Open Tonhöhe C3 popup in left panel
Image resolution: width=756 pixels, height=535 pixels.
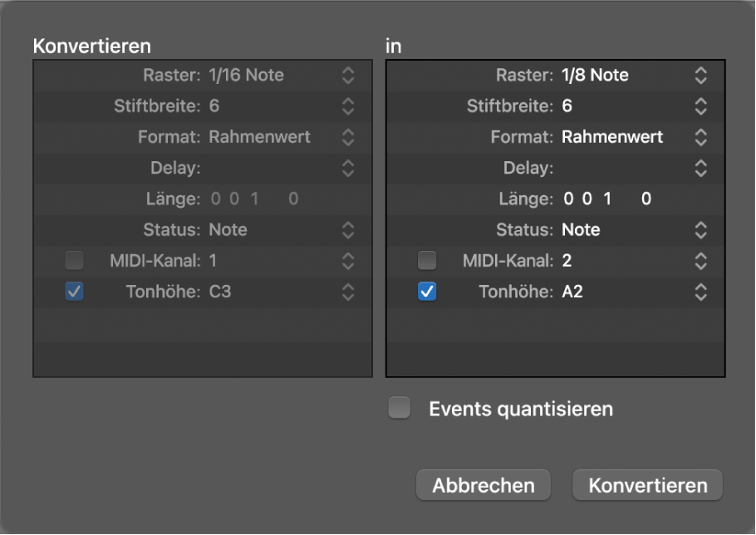click(348, 292)
